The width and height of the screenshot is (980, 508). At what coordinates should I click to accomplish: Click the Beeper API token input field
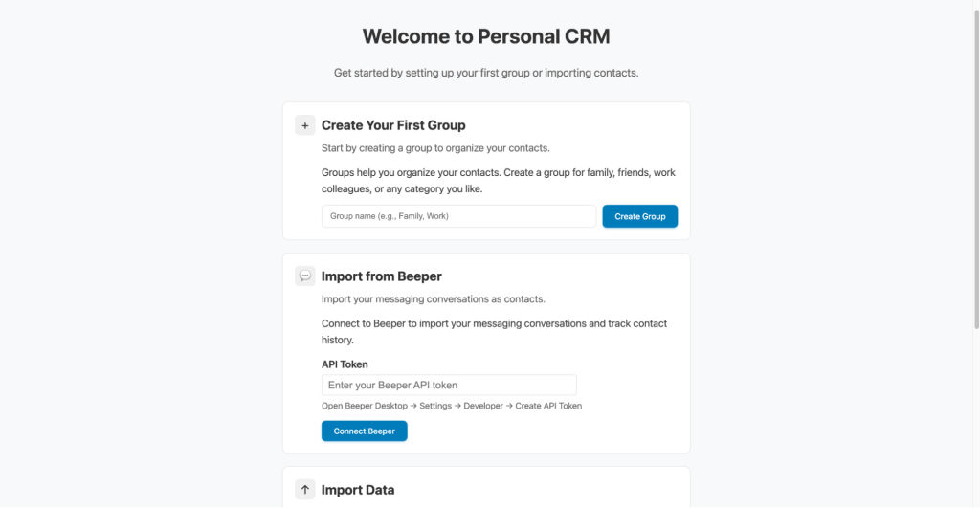point(449,385)
